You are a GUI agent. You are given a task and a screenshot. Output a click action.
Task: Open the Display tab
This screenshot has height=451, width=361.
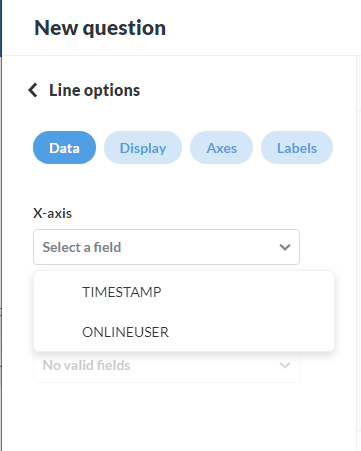tap(143, 148)
